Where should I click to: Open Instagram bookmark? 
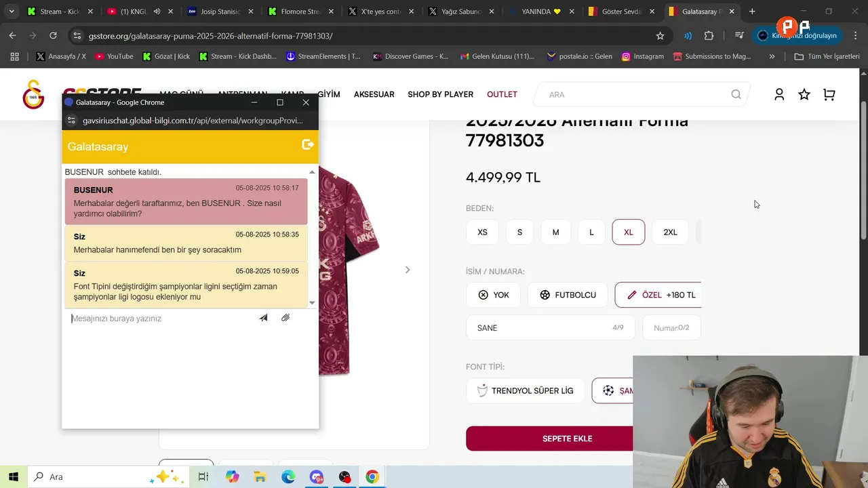coord(643,56)
